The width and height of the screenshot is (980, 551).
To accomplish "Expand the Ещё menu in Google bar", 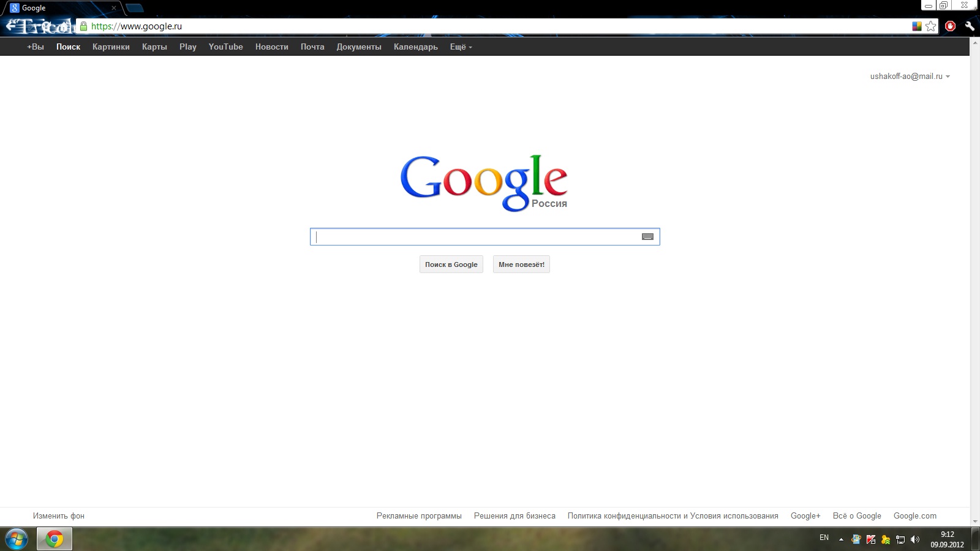I will point(461,47).
